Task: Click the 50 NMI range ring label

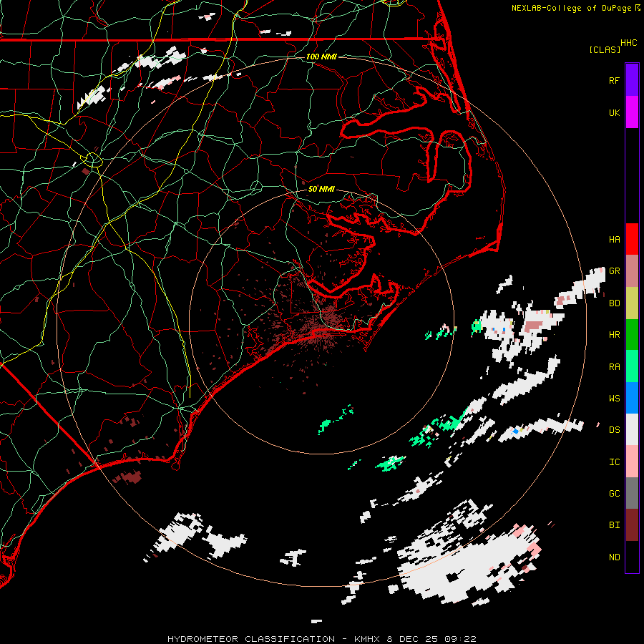Action: 321,189
